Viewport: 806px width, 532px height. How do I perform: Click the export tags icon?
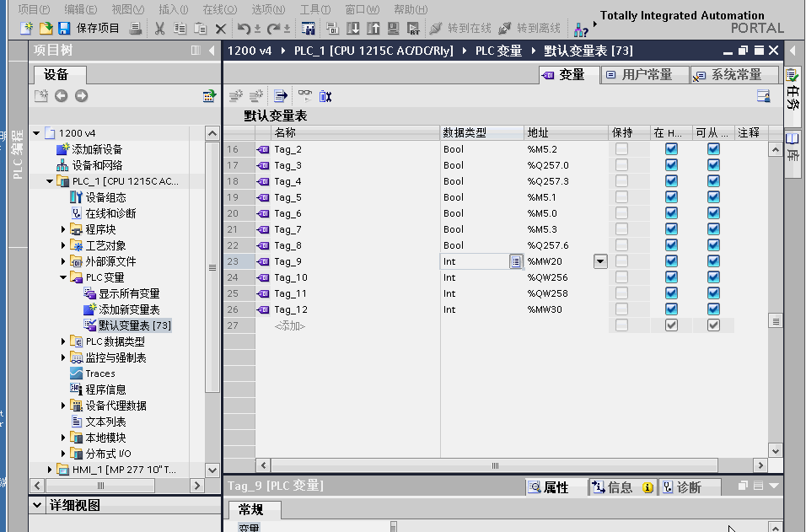[281, 95]
